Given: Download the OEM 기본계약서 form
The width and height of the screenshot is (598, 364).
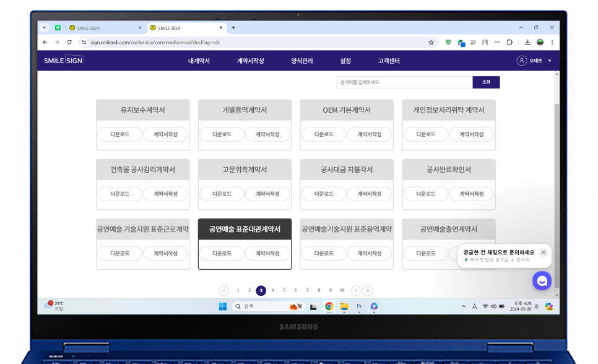Looking at the screenshot, I should (324, 134).
